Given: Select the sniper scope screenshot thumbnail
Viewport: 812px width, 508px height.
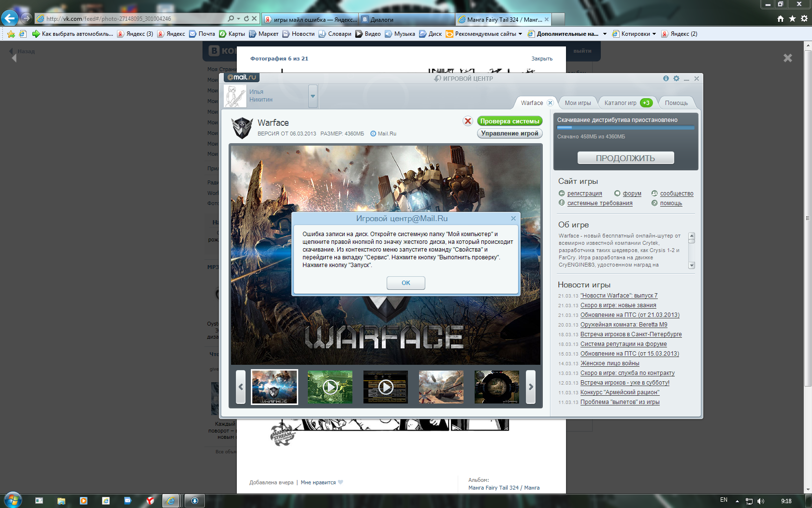Looking at the screenshot, I should 497,387.
